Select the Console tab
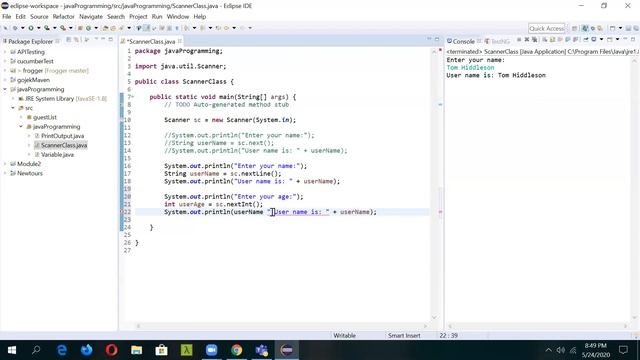Screen dimensions: 640x360 (460, 41)
